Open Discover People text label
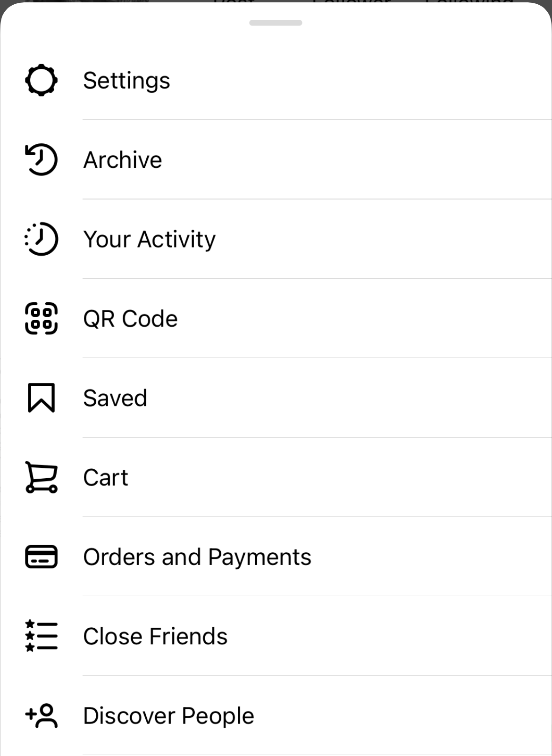This screenshot has height=756, width=552. 168,716
